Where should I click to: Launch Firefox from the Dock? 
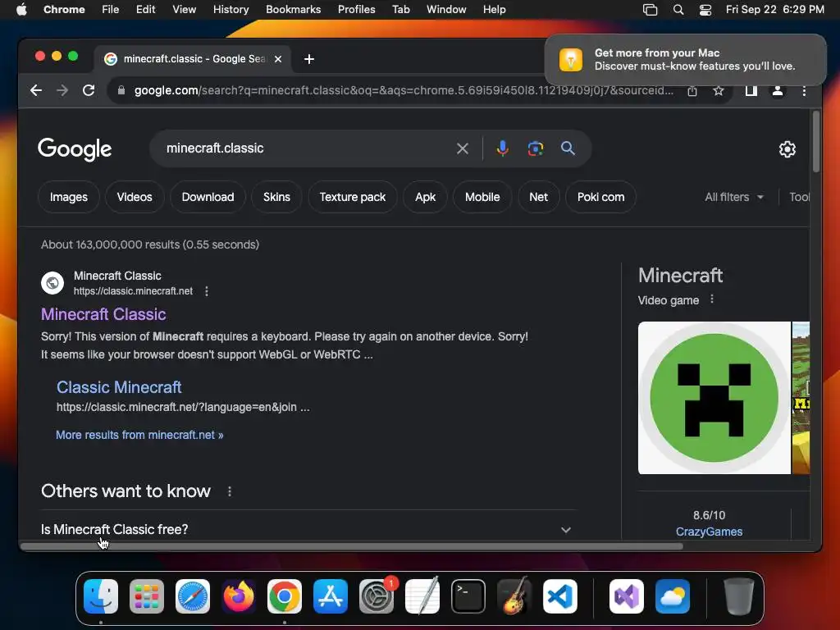(x=239, y=596)
